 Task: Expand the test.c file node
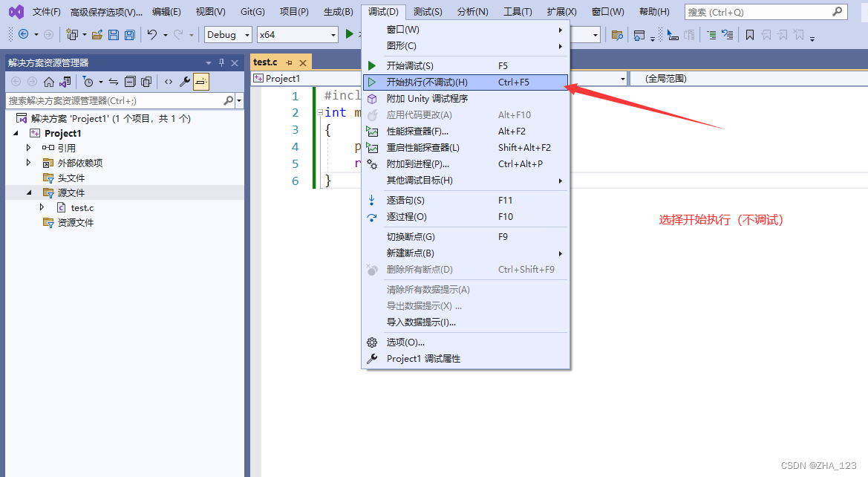[42, 207]
